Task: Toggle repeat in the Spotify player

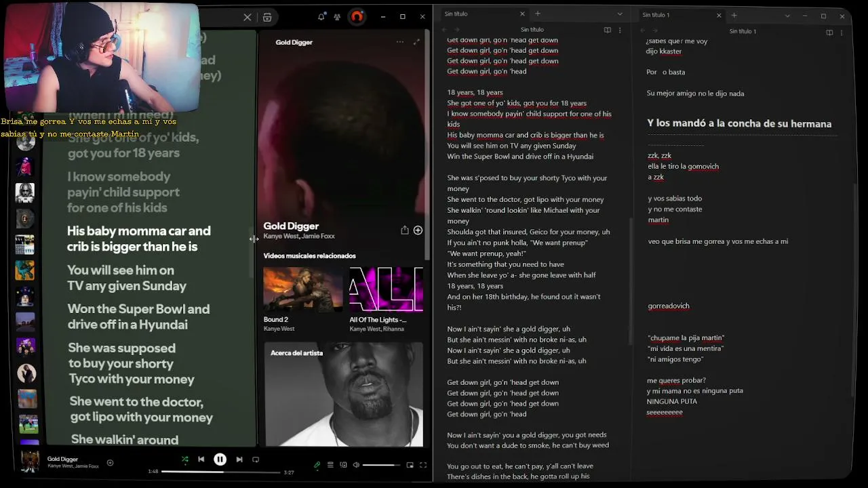Action: point(256,460)
